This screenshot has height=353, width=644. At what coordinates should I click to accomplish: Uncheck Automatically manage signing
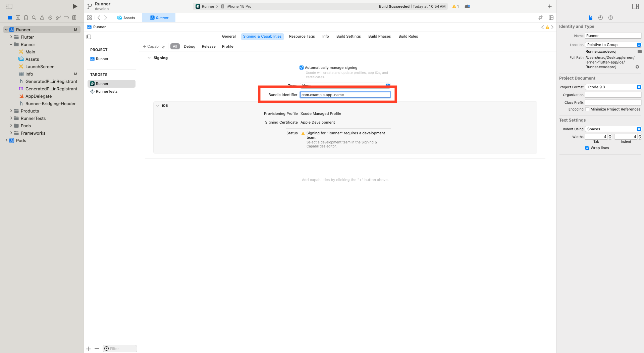point(302,68)
